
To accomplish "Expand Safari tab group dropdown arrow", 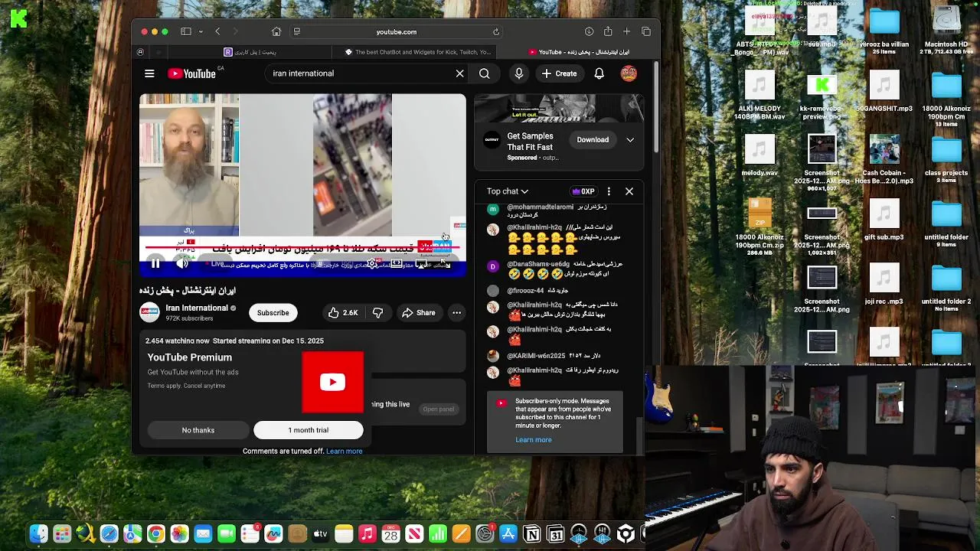I will point(201,31).
